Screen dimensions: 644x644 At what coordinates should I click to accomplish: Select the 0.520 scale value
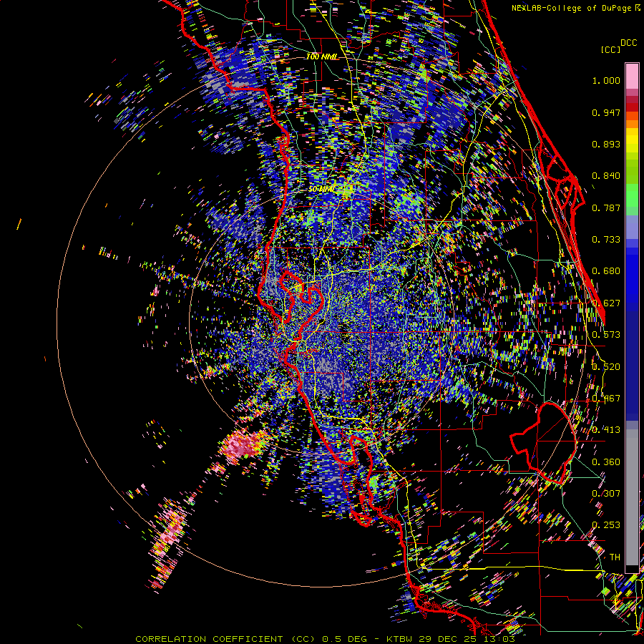pyautogui.click(x=606, y=367)
